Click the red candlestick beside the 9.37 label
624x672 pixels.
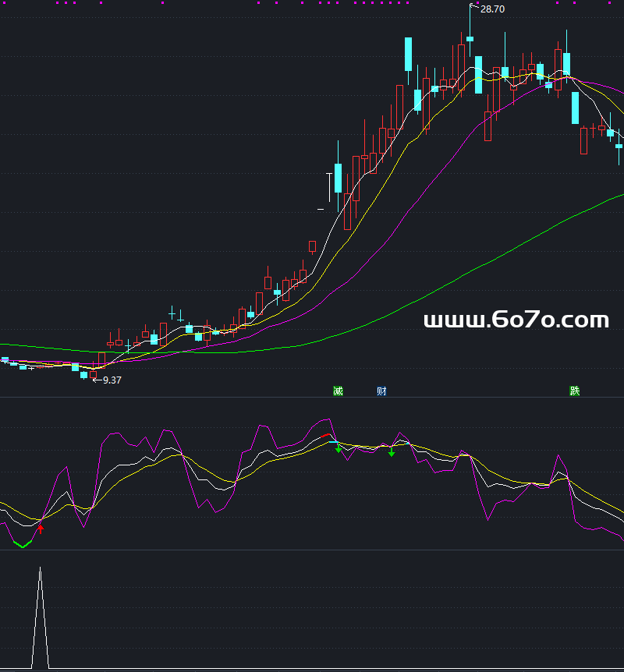(x=93, y=374)
